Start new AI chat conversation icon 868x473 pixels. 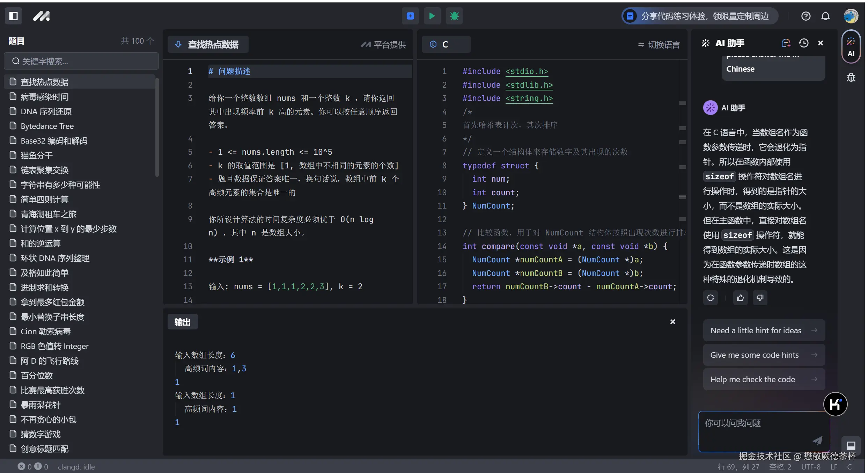pyautogui.click(x=786, y=43)
